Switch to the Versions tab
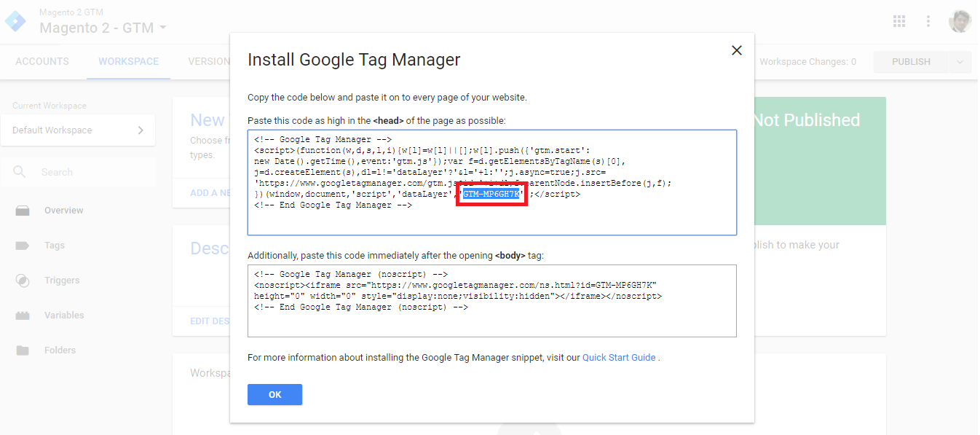Viewport: 980px width, 435px height. pyautogui.click(x=209, y=62)
